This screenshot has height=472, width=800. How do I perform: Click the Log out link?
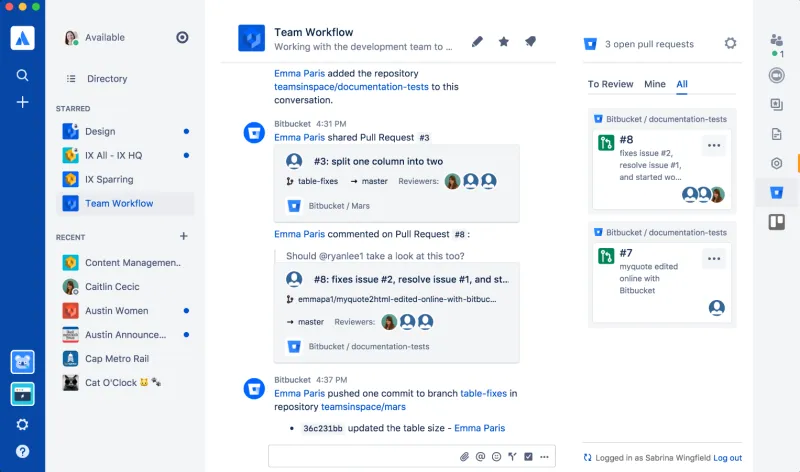[728, 458]
